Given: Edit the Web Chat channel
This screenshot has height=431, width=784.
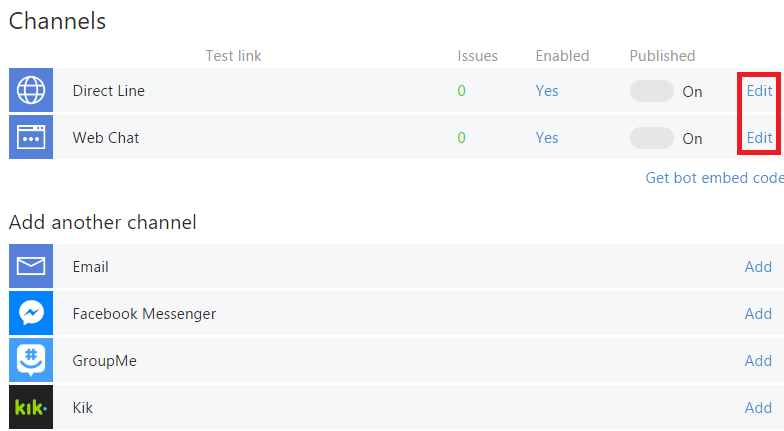Looking at the screenshot, I should [x=759, y=138].
